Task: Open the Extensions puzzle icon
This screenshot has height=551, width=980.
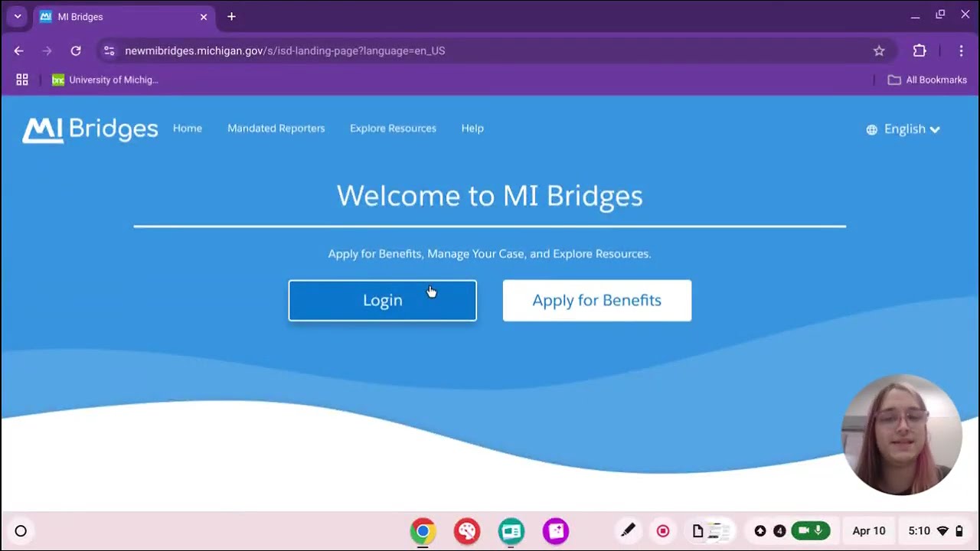Action: tap(920, 51)
